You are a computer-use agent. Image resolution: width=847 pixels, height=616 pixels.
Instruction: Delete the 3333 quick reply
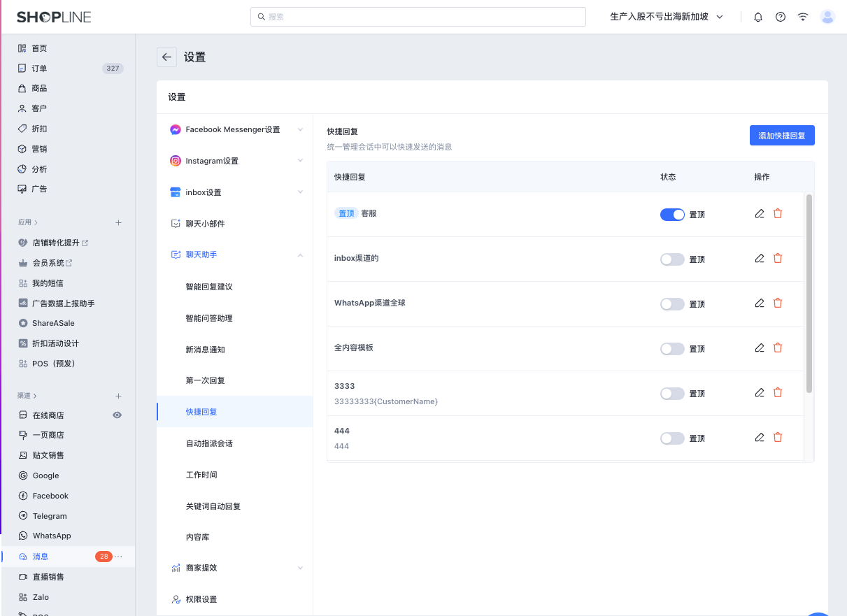click(778, 392)
